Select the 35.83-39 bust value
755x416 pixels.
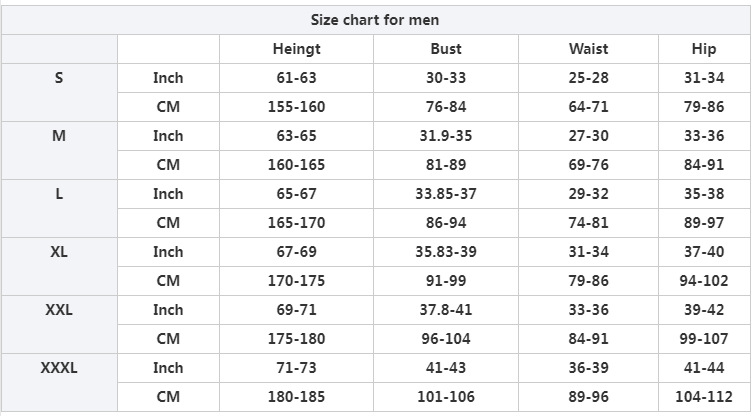click(446, 252)
